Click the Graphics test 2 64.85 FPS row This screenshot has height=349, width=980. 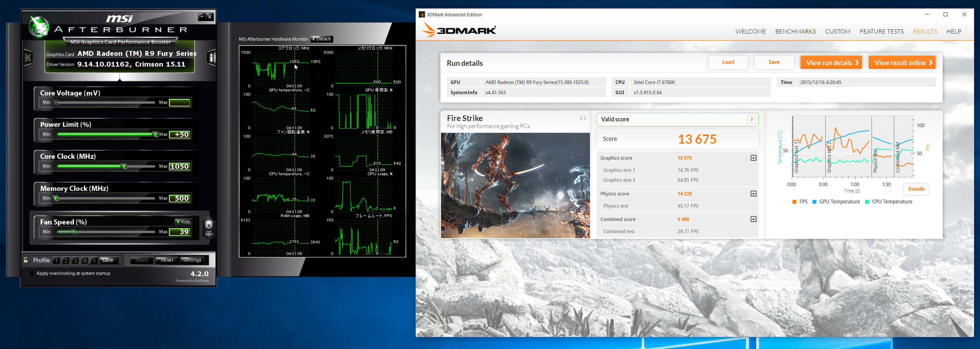tap(677, 180)
